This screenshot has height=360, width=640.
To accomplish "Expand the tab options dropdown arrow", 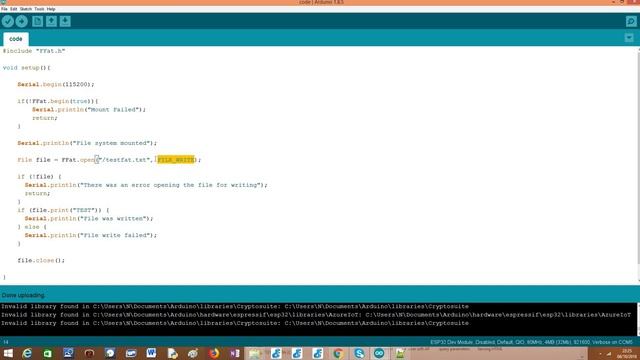I will pyautogui.click(x=629, y=38).
